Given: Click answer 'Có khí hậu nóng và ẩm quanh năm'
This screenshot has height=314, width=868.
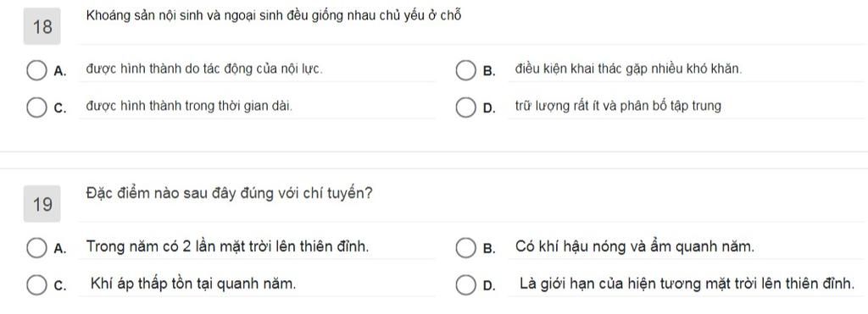Looking at the screenshot, I should pyautogui.click(x=634, y=246).
